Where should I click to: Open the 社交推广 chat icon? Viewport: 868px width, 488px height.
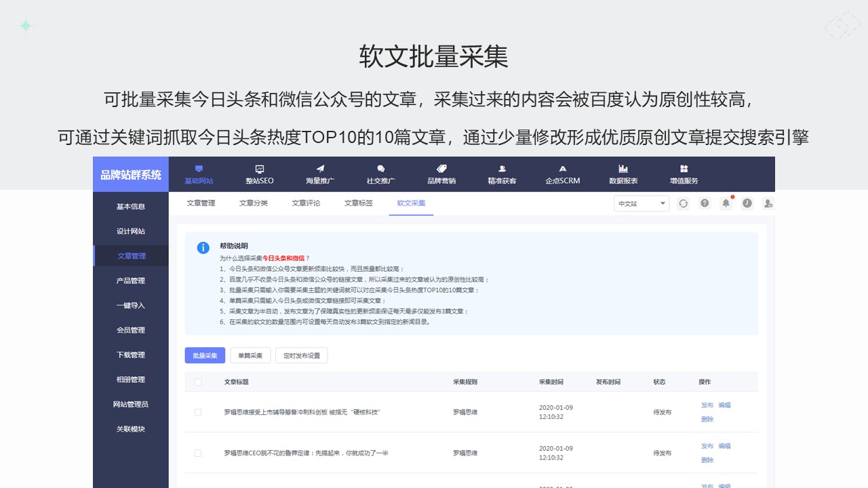(x=380, y=169)
